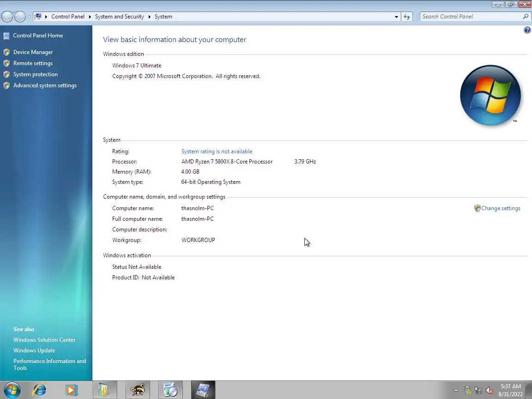Open Device Manager link
The height and width of the screenshot is (399, 532).
(x=33, y=52)
